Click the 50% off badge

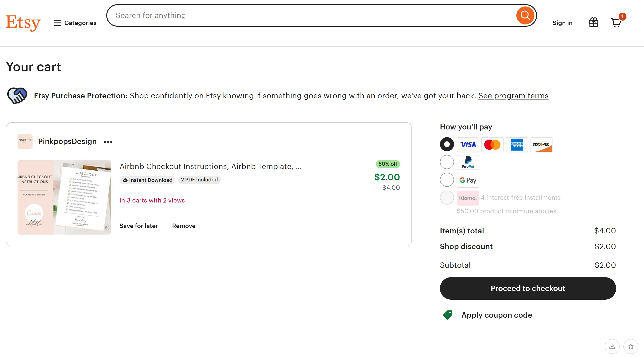coord(388,164)
